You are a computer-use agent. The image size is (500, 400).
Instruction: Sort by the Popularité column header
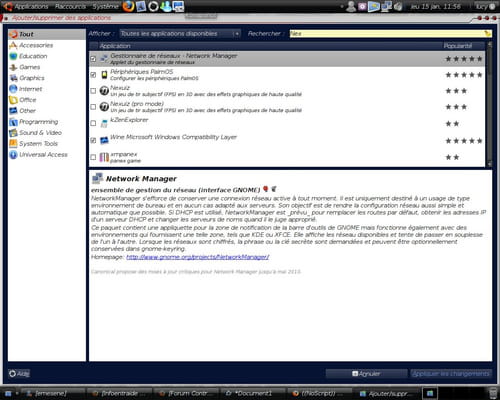[x=463, y=46]
